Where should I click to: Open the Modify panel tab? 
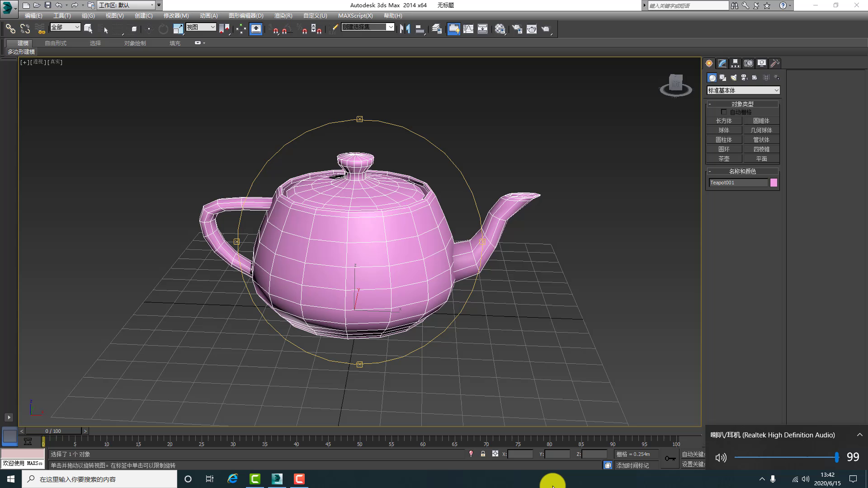tap(722, 63)
